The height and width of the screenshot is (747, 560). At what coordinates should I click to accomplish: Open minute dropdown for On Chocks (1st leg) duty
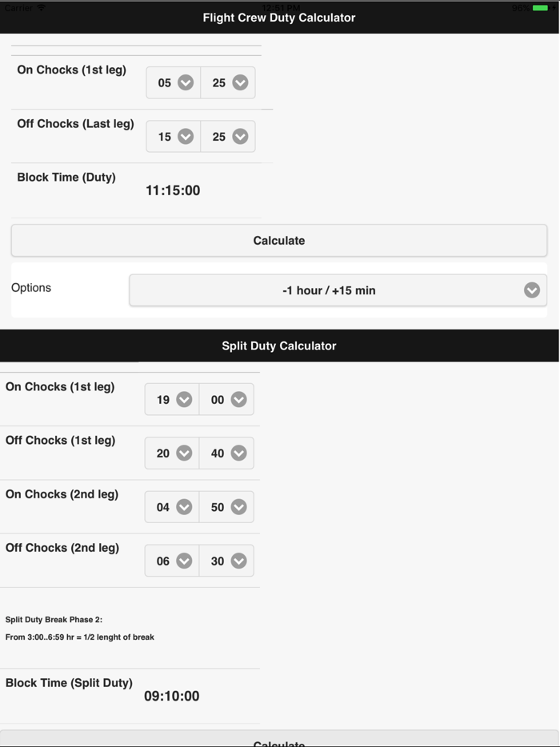click(x=228, y=82)
